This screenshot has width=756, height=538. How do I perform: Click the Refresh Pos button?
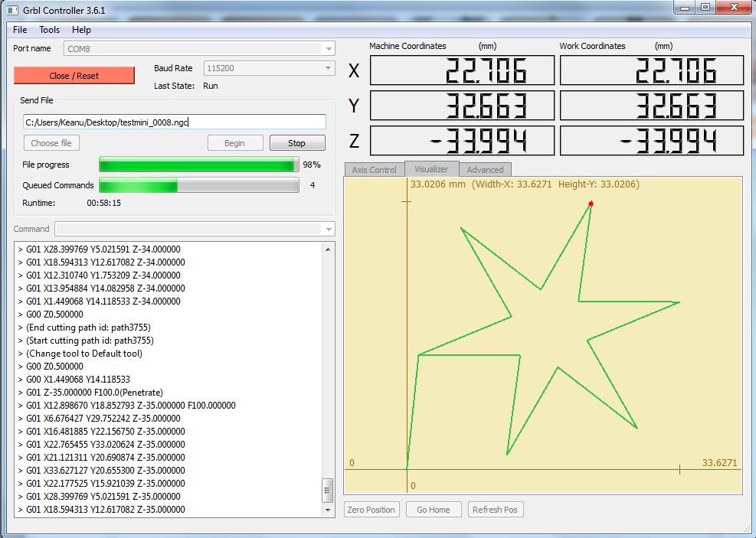(x=495, y=510)
